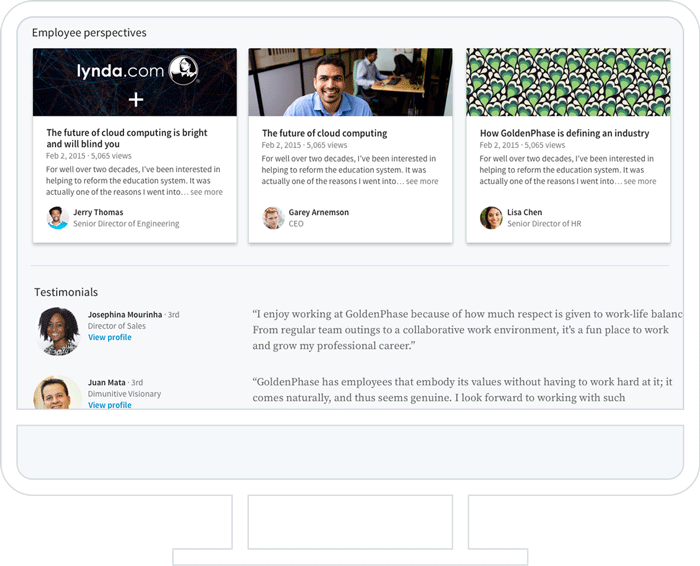Click Lisa Chen's avatar photo
Viewport: 700px width, 566px height.
pyautogui.click(x=491, y=218)
